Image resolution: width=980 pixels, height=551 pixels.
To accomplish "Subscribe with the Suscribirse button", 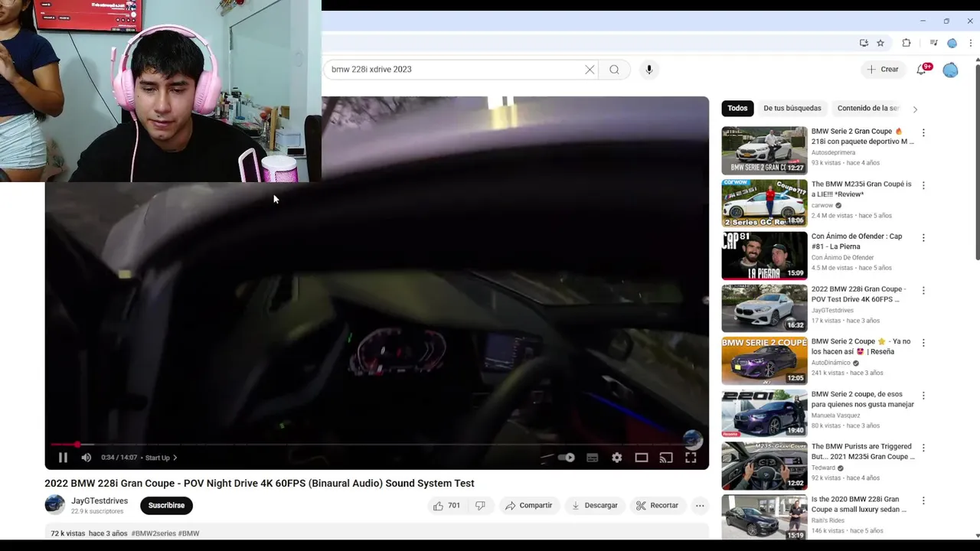I will pos(166,505).
